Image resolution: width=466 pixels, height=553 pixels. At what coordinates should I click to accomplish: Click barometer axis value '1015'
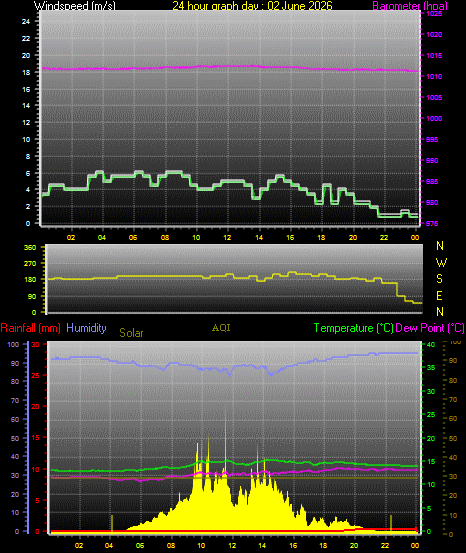coord(434,55)
